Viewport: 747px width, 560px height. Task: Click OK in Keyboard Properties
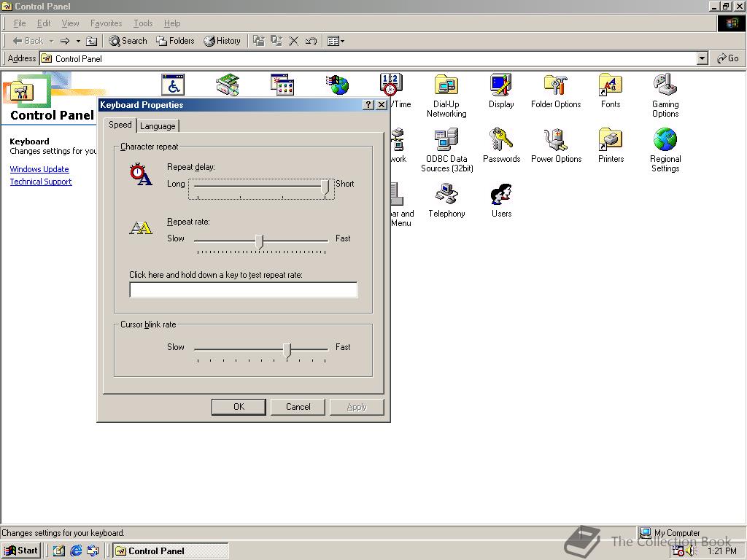tap(239, 407)
